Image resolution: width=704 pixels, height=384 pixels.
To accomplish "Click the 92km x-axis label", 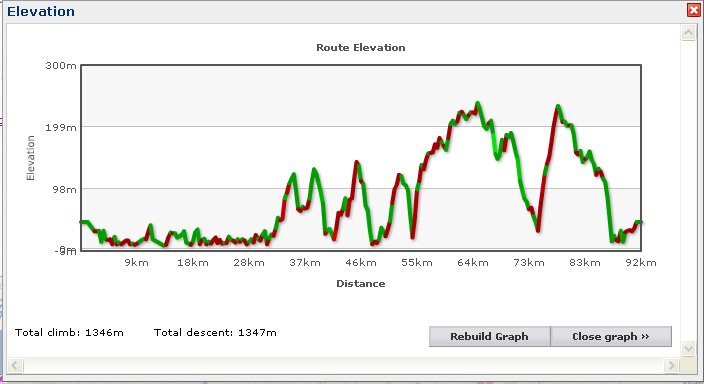I will coord(641,263).
